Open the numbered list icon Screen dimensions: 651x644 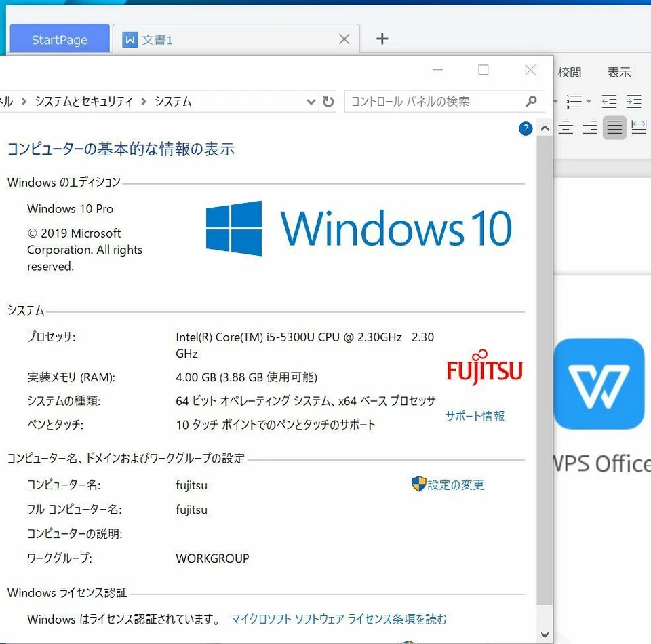point(574,101)
